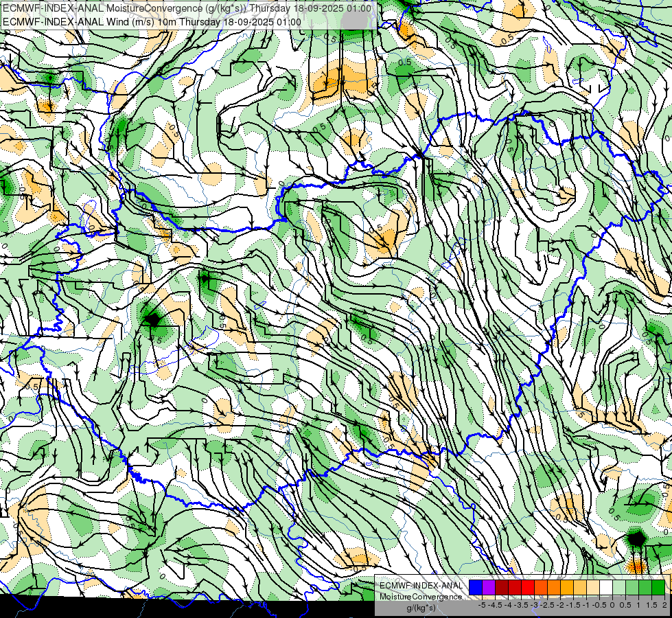Click the -0.5 legend scale value
The image size is (672, 618).
(x=599, y=605)
